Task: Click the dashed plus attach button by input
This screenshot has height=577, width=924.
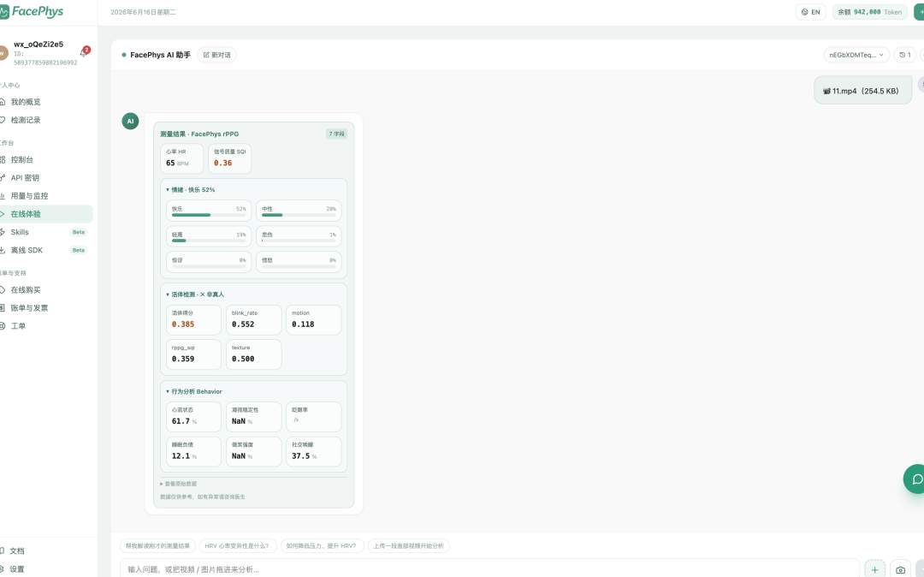Action: pyautogui.click(x=874, y=569)
